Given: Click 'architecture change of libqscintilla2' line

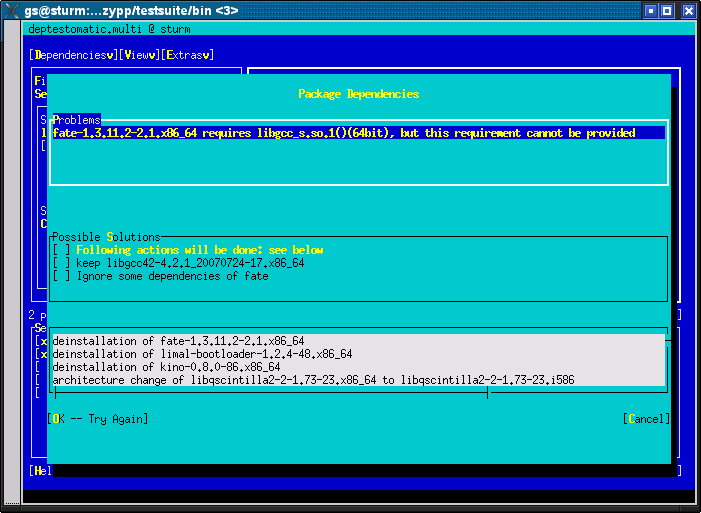Looking at the screenshot, I should tap(359, 380).
